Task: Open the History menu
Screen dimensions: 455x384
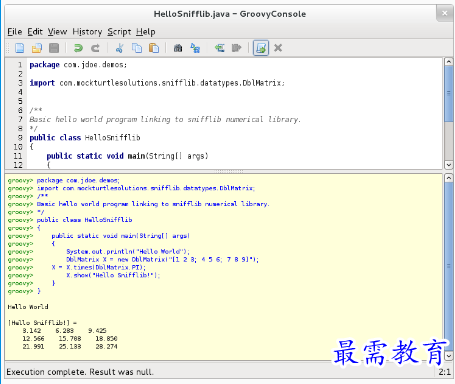Action: click(x=87, y=32)
